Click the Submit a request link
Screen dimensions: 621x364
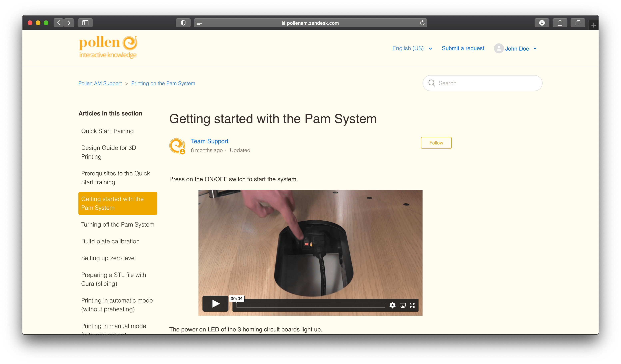(463, 48)
